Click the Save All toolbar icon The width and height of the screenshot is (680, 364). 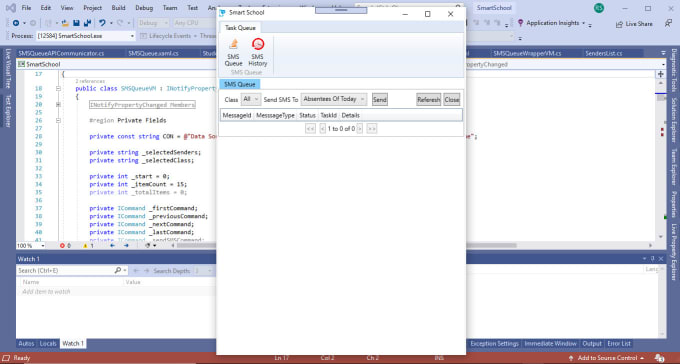pyautogui.click(x=87, y=23)
